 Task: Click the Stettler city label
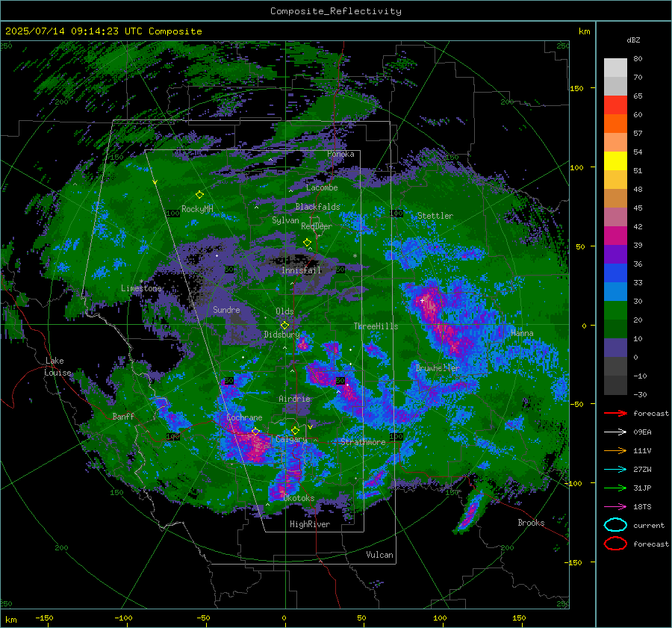point(435,216)
